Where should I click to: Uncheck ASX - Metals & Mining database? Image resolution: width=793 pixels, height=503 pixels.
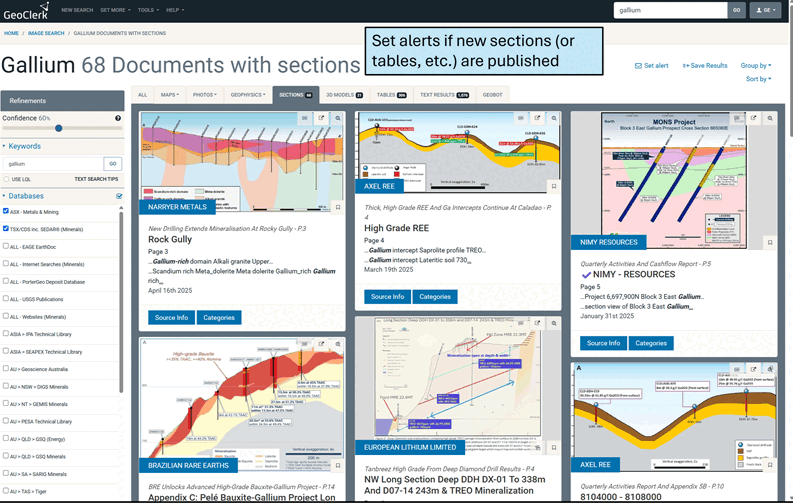pyautogui.click(x=7, y=212)
